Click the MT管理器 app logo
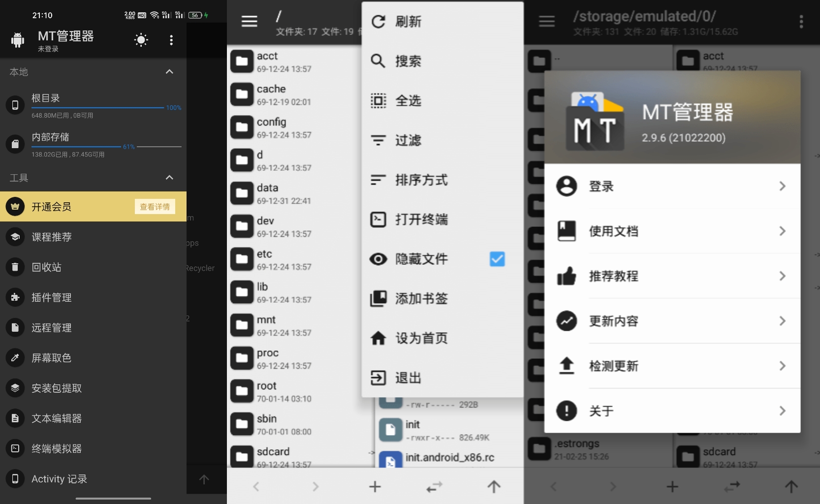Screen dimensions: 820x504 click(x=595, y=121)
